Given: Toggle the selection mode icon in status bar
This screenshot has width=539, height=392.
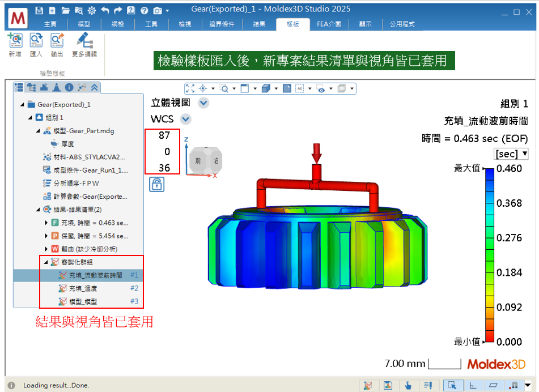Looking at the screenshot, I should click(452, 385).
